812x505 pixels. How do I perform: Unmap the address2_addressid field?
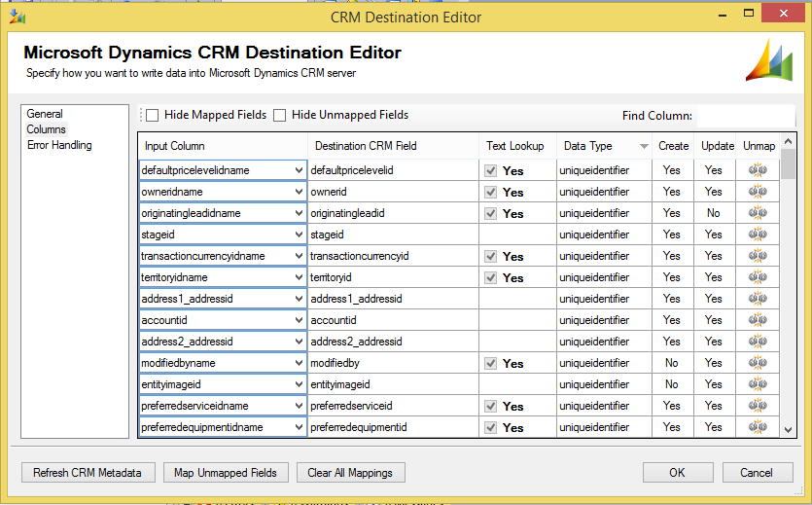[758, 342]
